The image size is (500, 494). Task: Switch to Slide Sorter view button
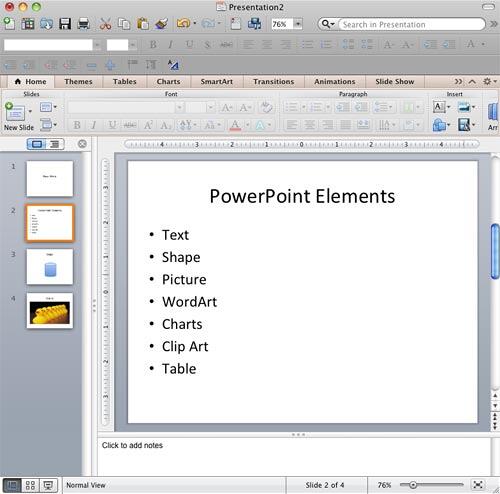coord(30,485)
